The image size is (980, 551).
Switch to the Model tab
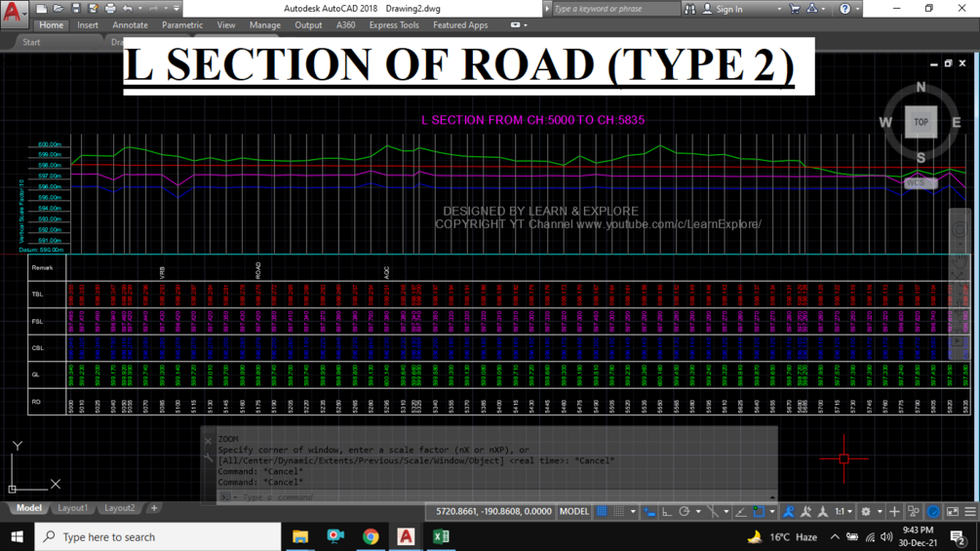(x=28, y=508)
